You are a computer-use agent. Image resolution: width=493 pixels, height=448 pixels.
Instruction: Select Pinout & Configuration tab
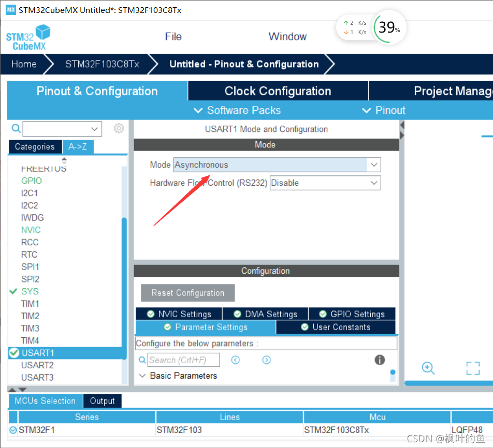point(97,91)
